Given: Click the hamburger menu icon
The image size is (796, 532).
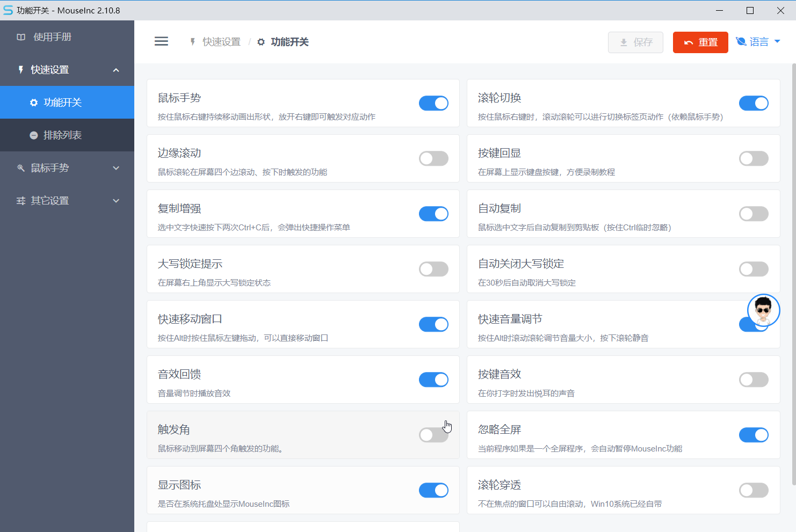Looking at the screenshot, I should click(x=161, y=42).
